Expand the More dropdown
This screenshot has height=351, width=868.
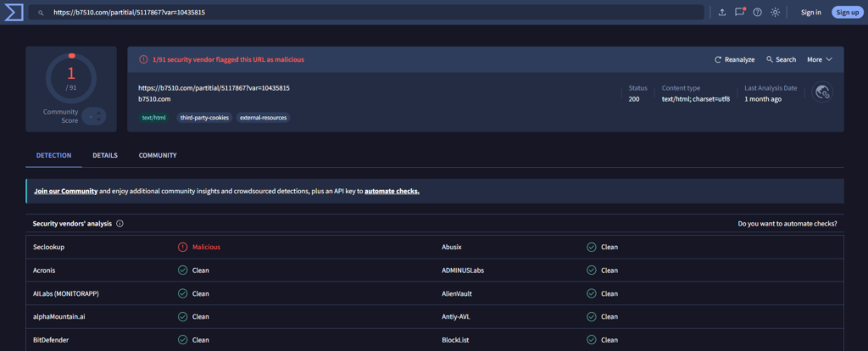820,59
